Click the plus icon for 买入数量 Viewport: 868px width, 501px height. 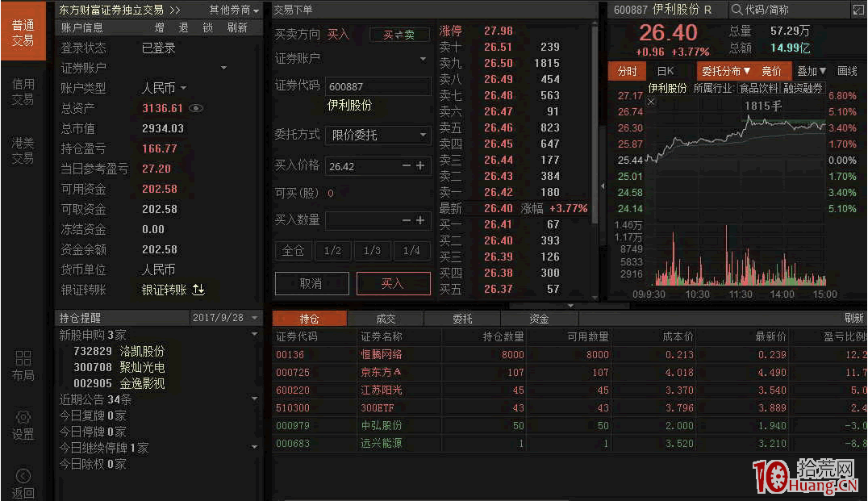click(x=420, y=220)
